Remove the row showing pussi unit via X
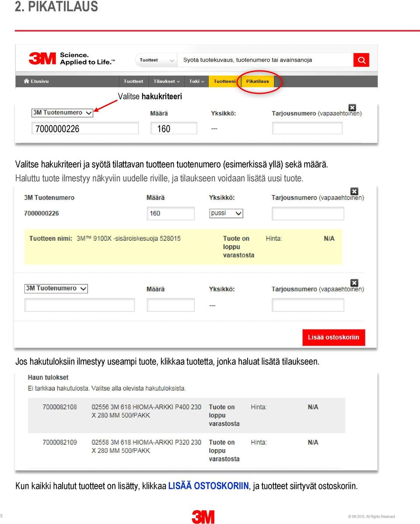 [354, 191]
